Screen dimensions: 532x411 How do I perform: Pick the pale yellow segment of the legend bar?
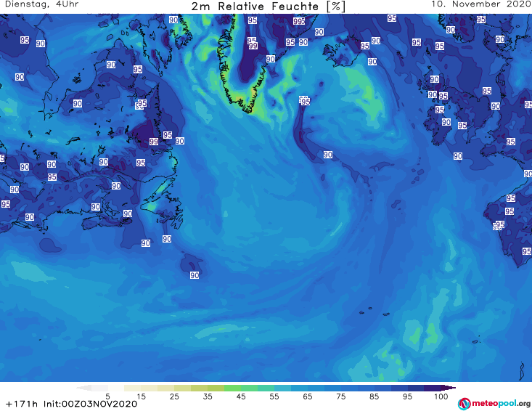point(133,388)
